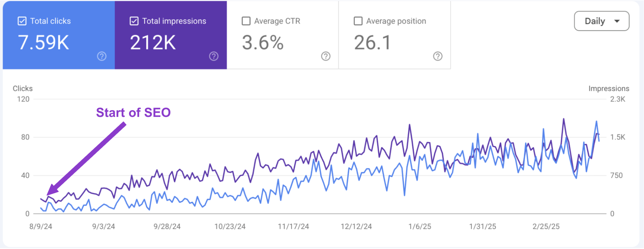Click the 3.6% average CTR value
The height and width of the screenshot is (249, 644).
263,43
